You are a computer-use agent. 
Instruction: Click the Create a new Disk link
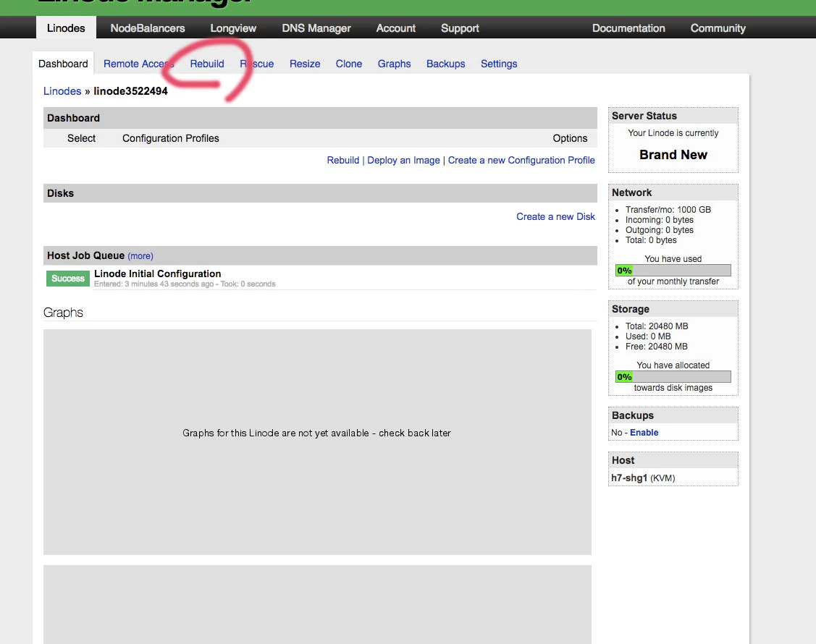click(x=555, y=216)
